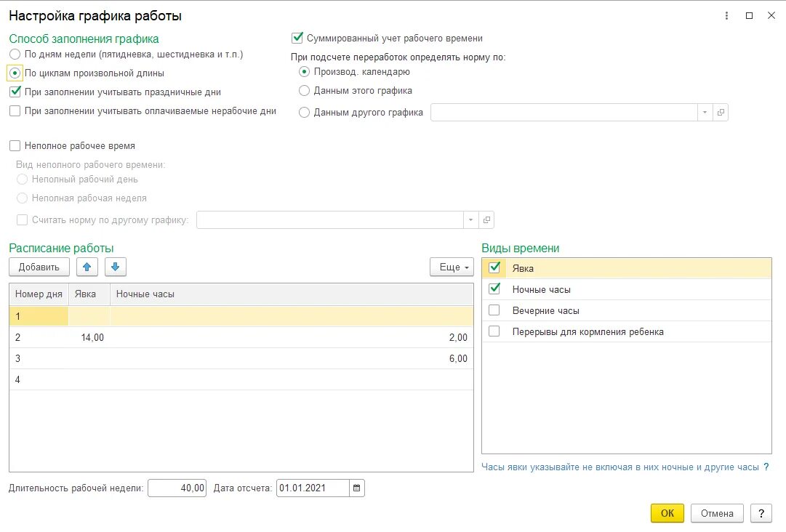Screen dimensions: 786x532
Task: Open calendar picker for Дата отсчета
Action: click(357, 488)
